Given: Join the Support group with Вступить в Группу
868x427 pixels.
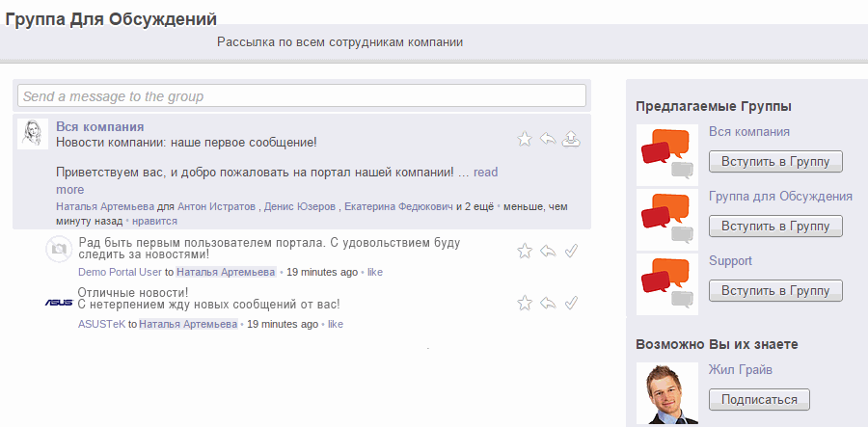Looking at the screenshot, I should pyautogui.click(x=775, y=291).
